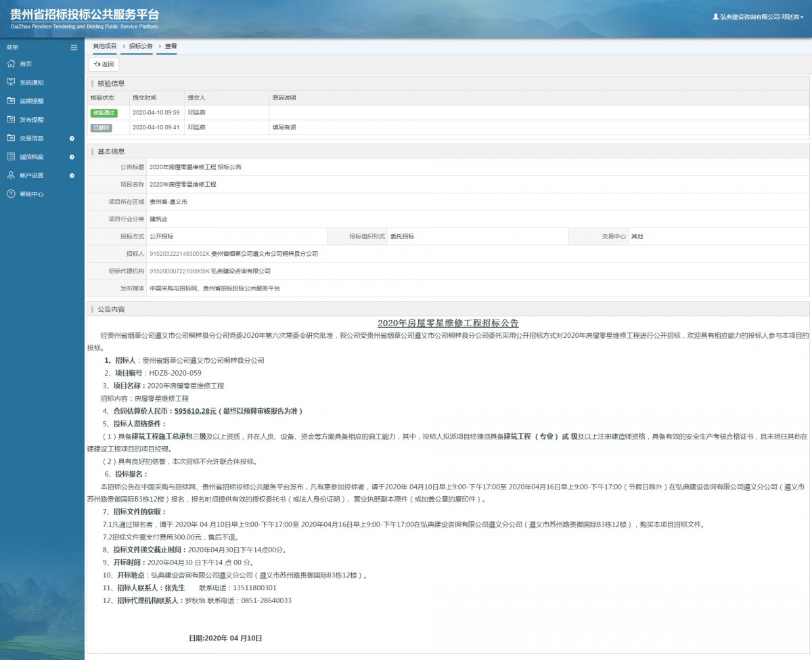Click the 逾期提醒 sidebar icon

click(11, 101)
